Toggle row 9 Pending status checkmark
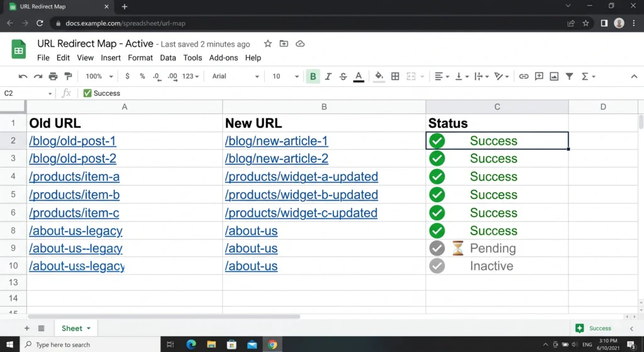The width and height of the screenshot is (644, 352). [437, 248]
